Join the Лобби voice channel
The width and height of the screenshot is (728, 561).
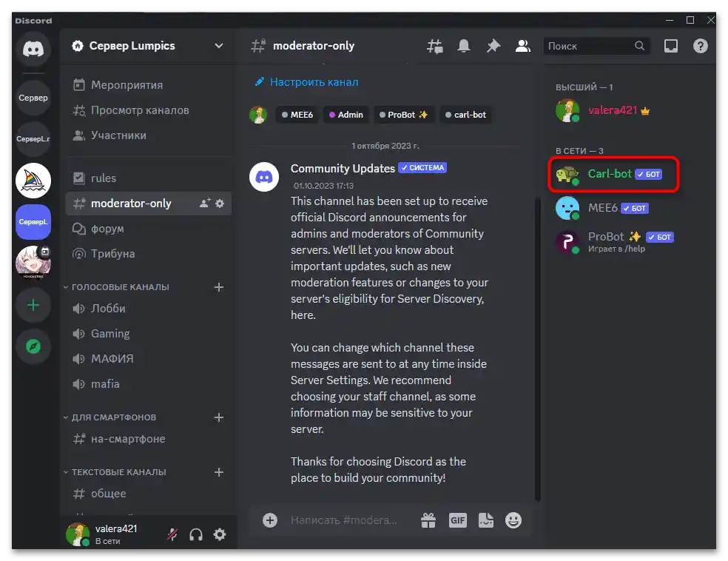click(x=149, y=309)
